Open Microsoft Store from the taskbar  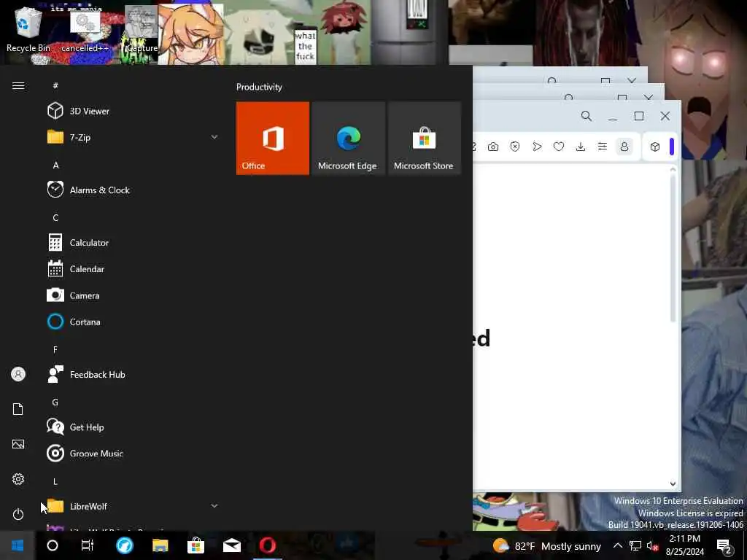tap(196, 545)
